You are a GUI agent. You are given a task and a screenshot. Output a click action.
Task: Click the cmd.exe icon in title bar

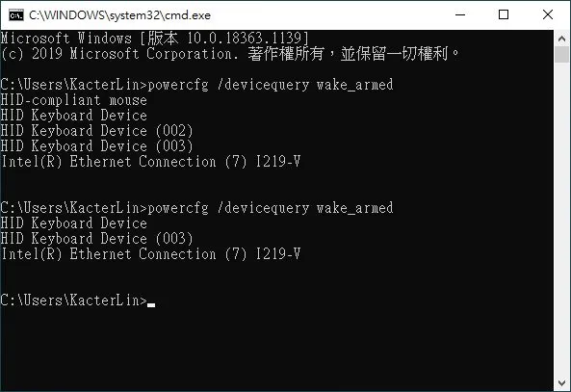[x=16, y=15]
